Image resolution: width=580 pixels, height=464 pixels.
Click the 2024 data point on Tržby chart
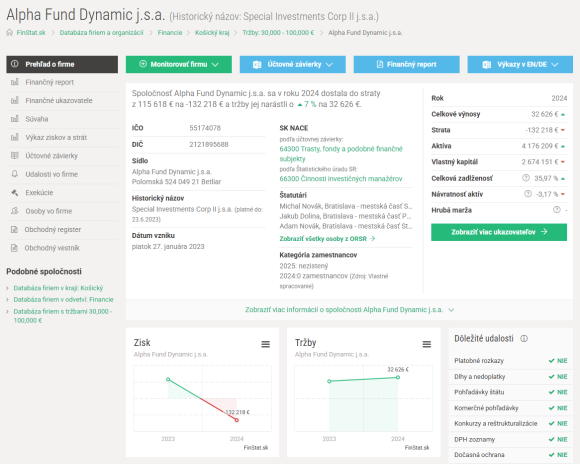(x=398, y=377)
